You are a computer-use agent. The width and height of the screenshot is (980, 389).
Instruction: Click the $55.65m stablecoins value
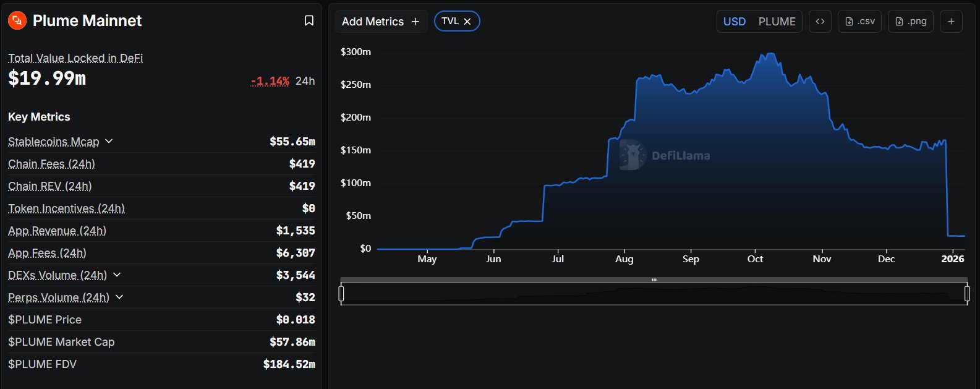pos(292,142)
